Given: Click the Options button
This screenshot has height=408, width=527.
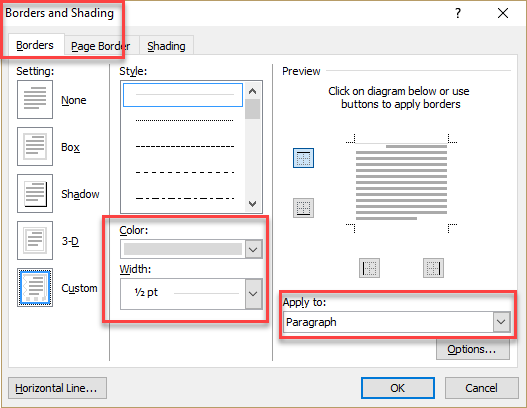Looking at the screenshot, I should point(473,350).
